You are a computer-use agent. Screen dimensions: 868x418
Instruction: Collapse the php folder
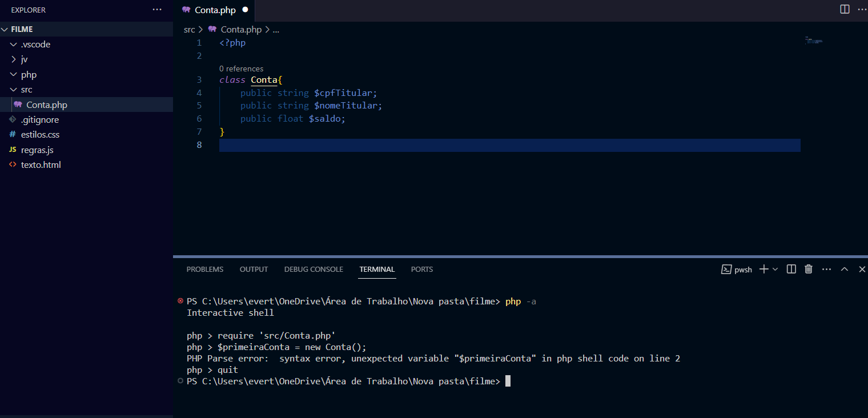(14, 75)
